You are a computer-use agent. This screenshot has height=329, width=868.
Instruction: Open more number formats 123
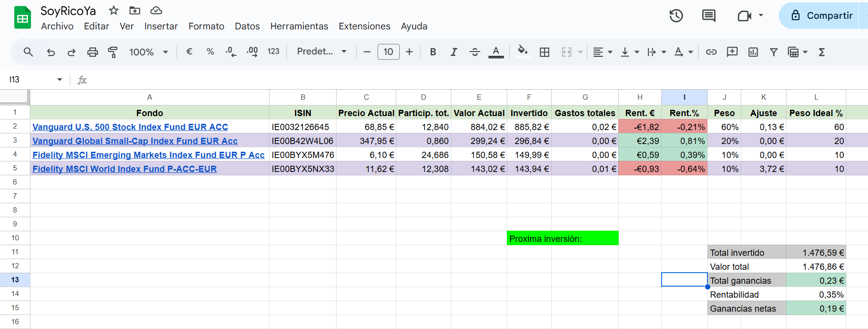click(x=273, y=52)
